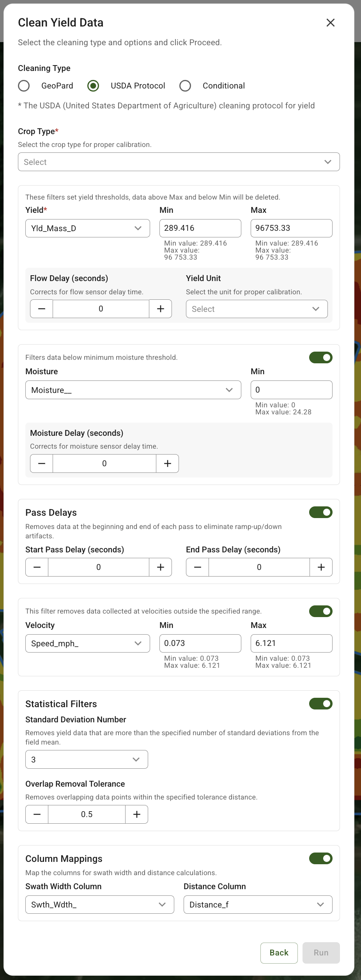Image resolution: width=361 pixels, height=980 pixels.
Task: Open the Crop Type dropdown
Action: pyautogui.click(x=179, y=162)
